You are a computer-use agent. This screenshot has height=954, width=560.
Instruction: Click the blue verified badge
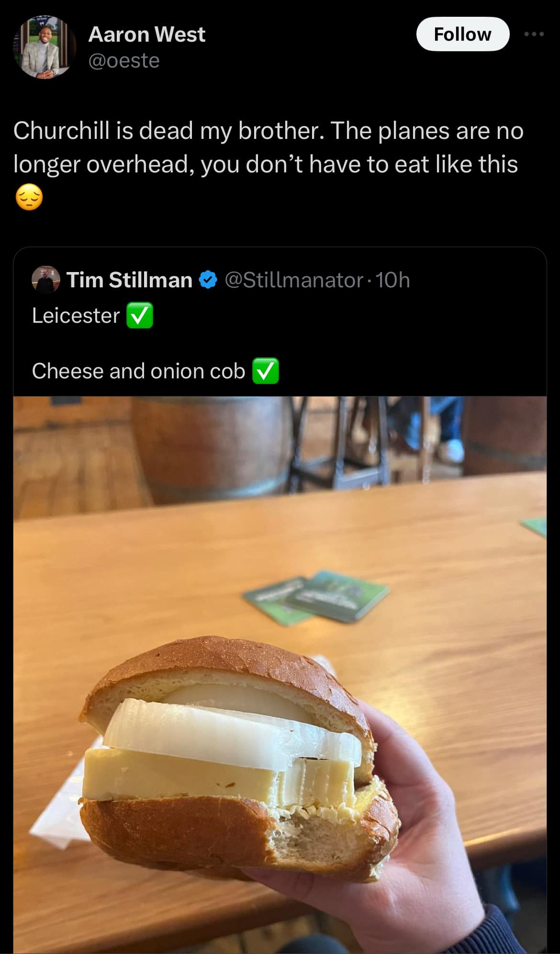(208, 280)
